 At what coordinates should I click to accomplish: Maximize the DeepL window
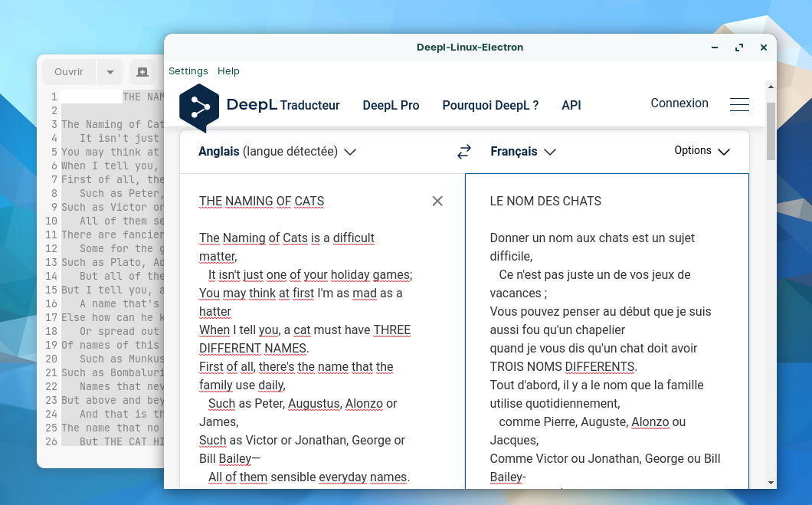[x=739, y=48]
